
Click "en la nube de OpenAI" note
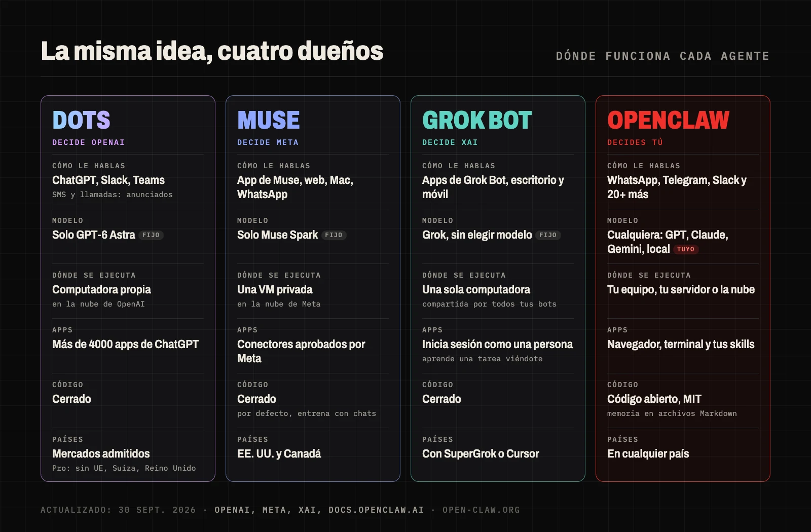click(x=98, y=304)
